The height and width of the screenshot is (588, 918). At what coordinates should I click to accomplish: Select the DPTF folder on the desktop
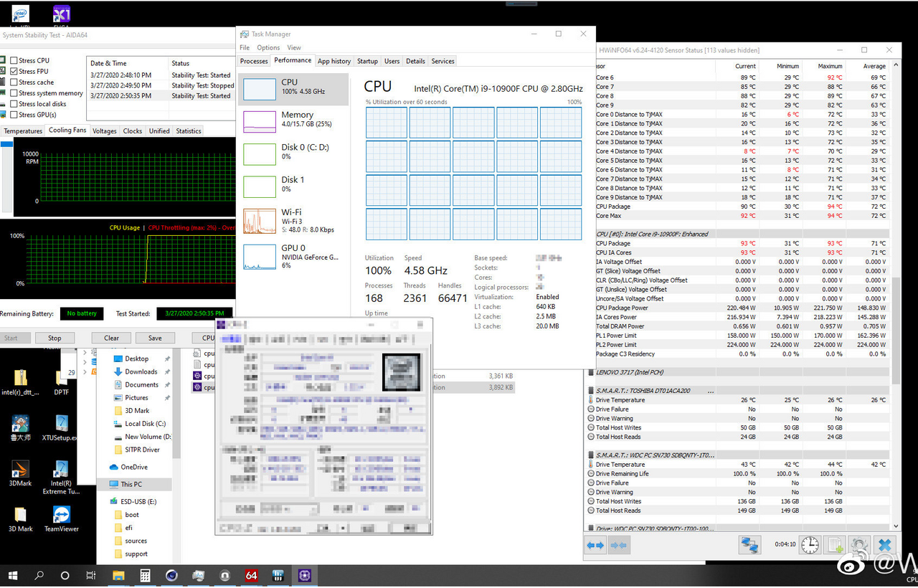pyautogui.click(x=61, y=381)
